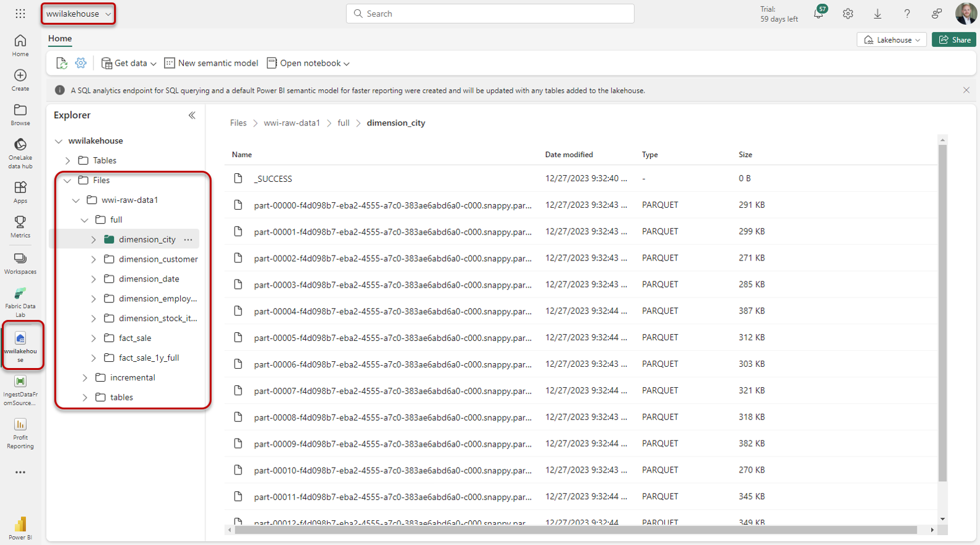Open Browse in the left nav
Image resolution: width=980 pixels, height=545 pixels.
[20, 115]
